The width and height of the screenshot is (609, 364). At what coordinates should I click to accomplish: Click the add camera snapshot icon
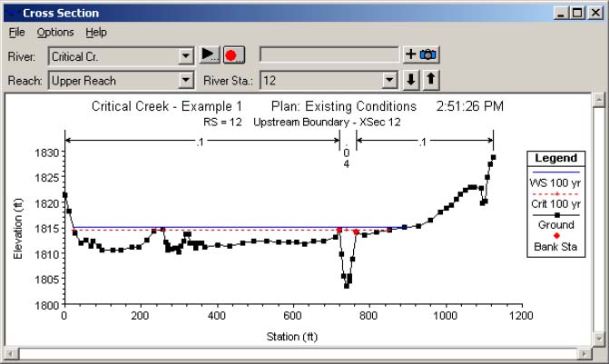(x=420, y=55)
